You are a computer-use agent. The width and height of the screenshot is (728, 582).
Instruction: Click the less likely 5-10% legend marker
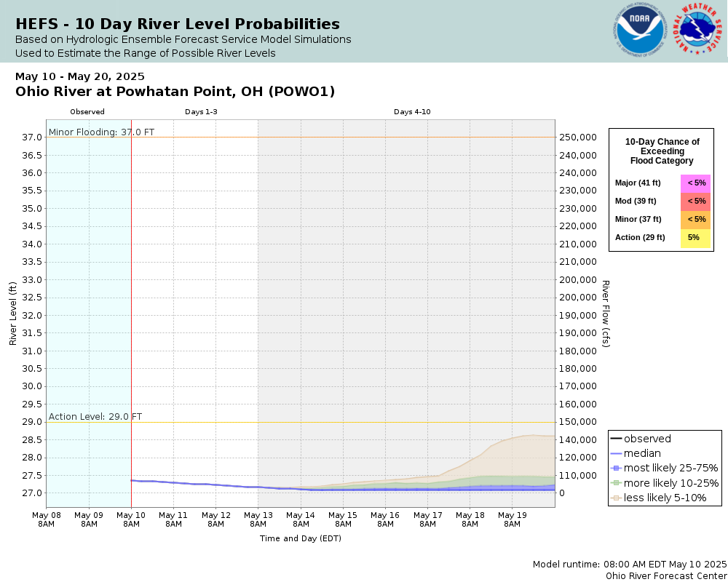[x=616, y=498]
